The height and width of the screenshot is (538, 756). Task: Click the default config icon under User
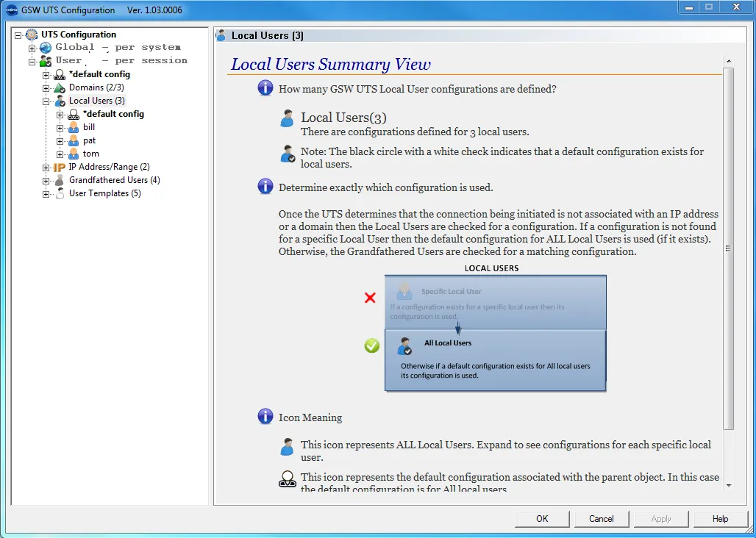(x=60, y=75)
